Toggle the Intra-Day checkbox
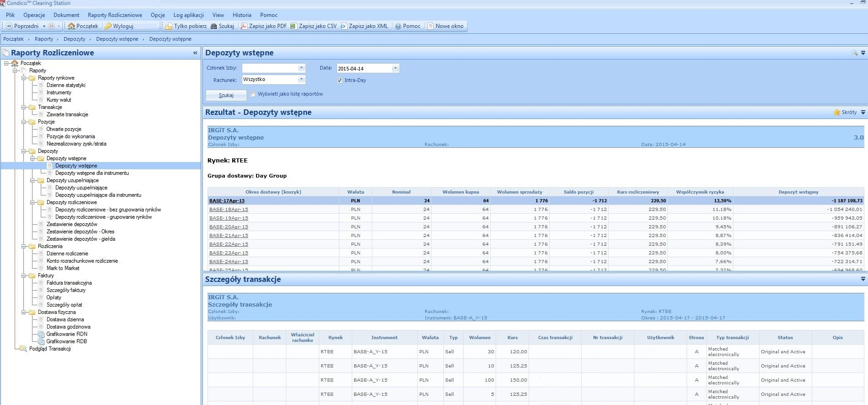Screen dimensions: 868x405 [339, 80]
